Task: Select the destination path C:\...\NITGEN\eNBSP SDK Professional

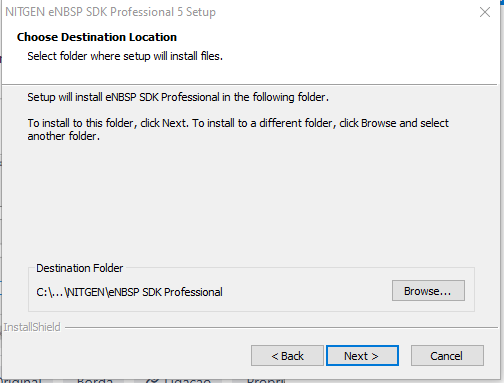Action: (x=129, y=292)
